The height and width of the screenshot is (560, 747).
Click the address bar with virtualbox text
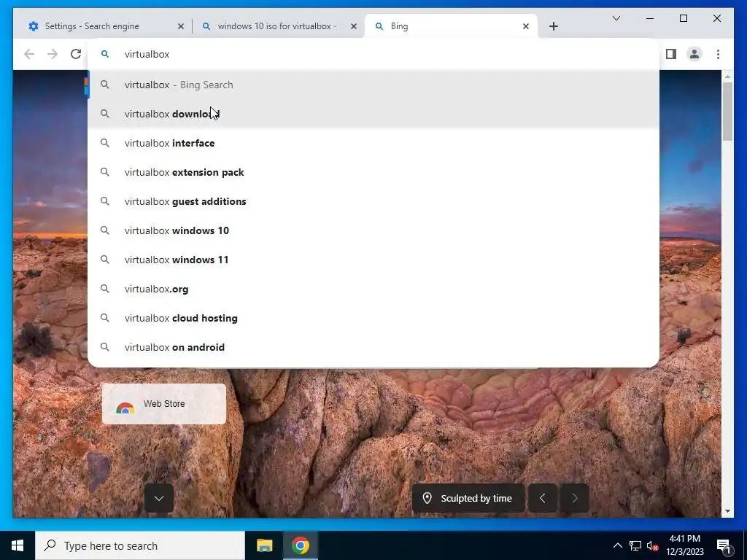click(373, 54)
